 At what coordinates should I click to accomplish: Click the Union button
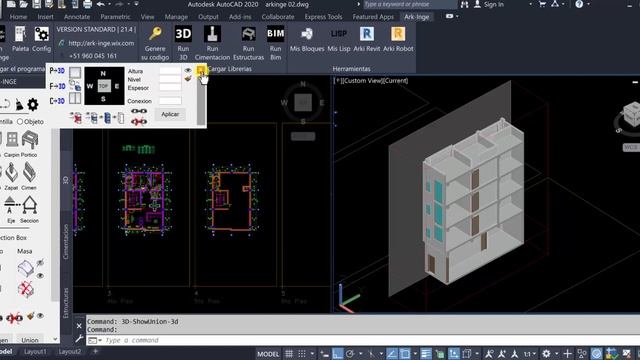click(30, 340)
